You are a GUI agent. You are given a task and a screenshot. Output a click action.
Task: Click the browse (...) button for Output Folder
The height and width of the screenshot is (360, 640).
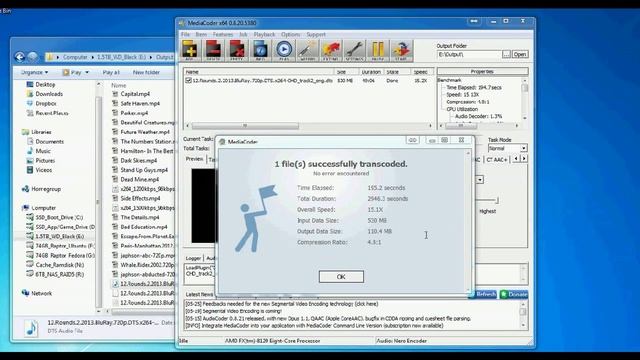click(506, 54)
